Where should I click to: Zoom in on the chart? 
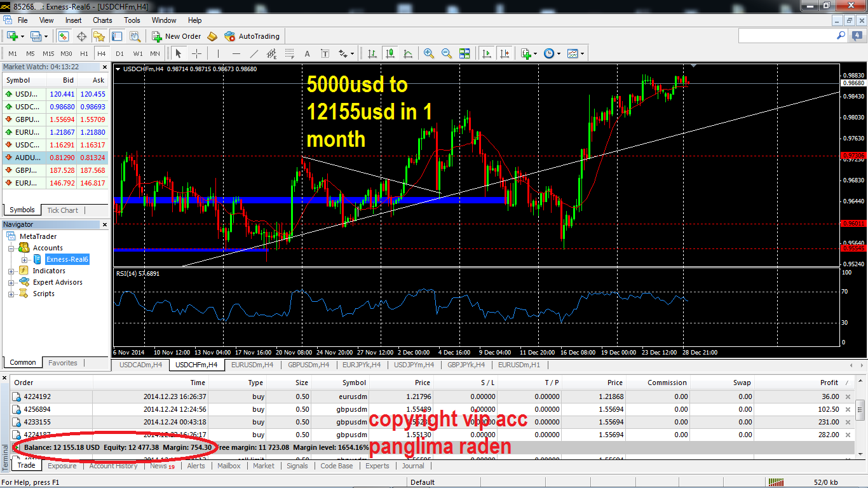pos(429,53)
